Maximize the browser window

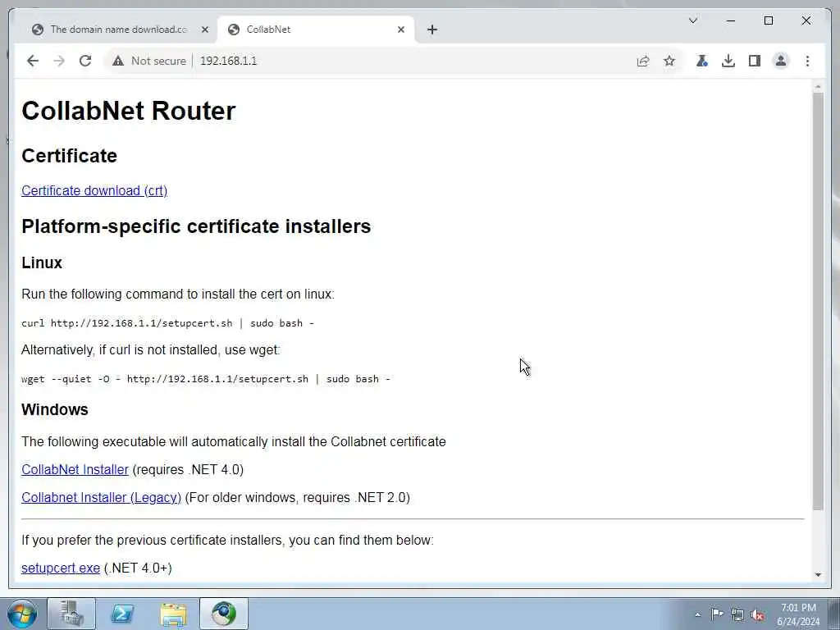coord(768,21)
